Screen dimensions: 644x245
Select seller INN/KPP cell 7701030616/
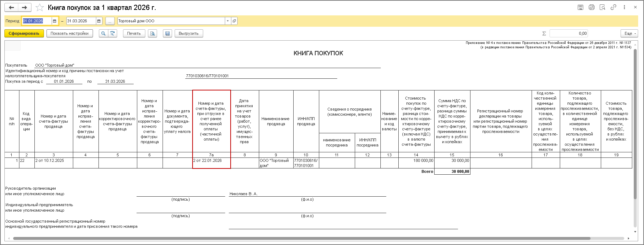[306, 163]
